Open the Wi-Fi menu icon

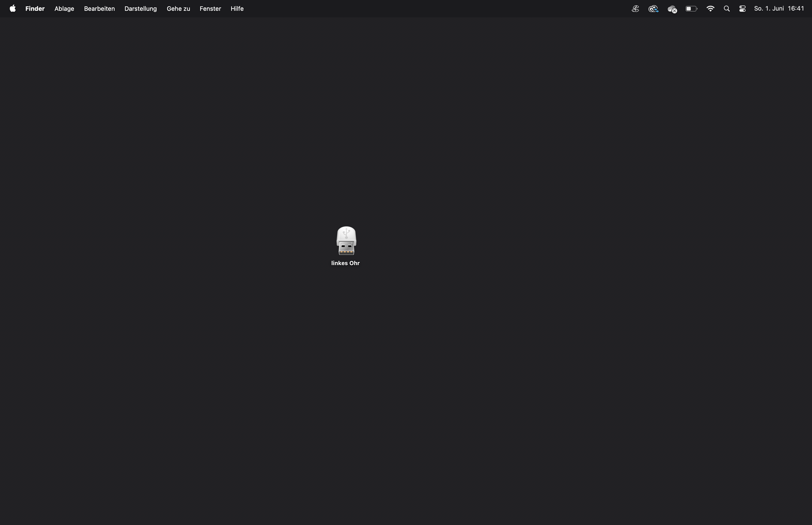(x=710, y=9)
